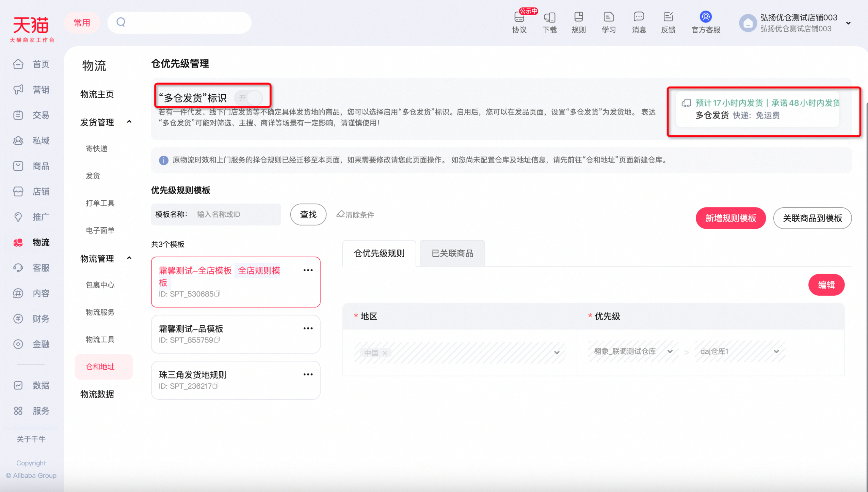Click 清除条件 to clear filters
This screenshot has width=868, height=492.
tap(355, 214)
